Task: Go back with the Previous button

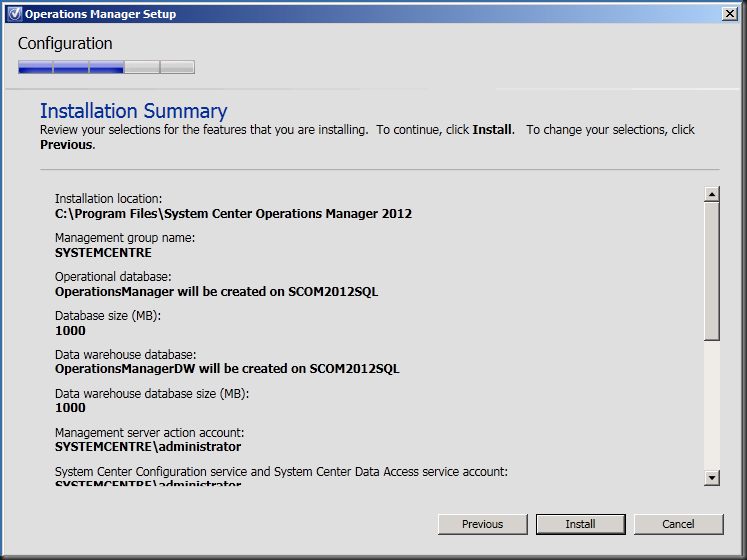Action: click(482, 524)
